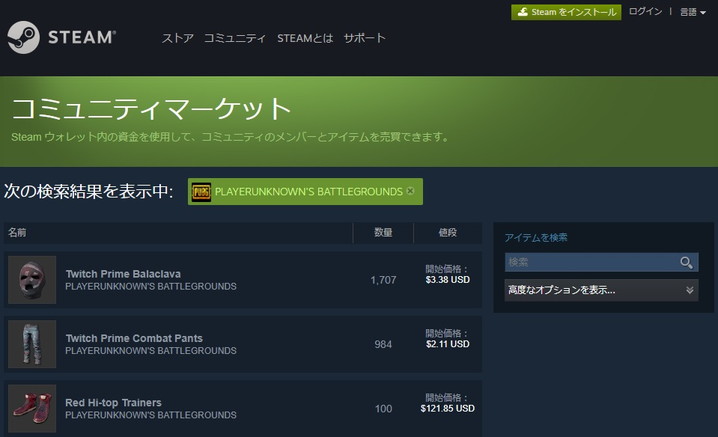
Task: Click the アイテムを検索 label
Action: (x=536, y=237)
